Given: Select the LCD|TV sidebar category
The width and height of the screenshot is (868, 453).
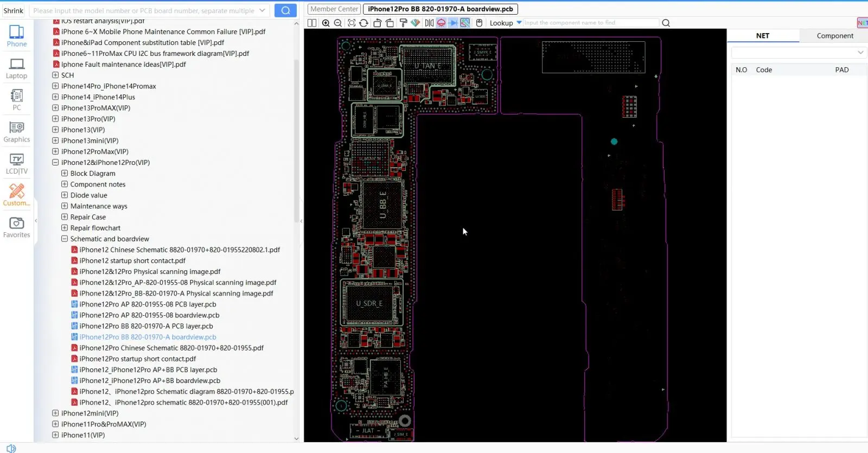Looking at the screenshot, I should tap(17, 163).
